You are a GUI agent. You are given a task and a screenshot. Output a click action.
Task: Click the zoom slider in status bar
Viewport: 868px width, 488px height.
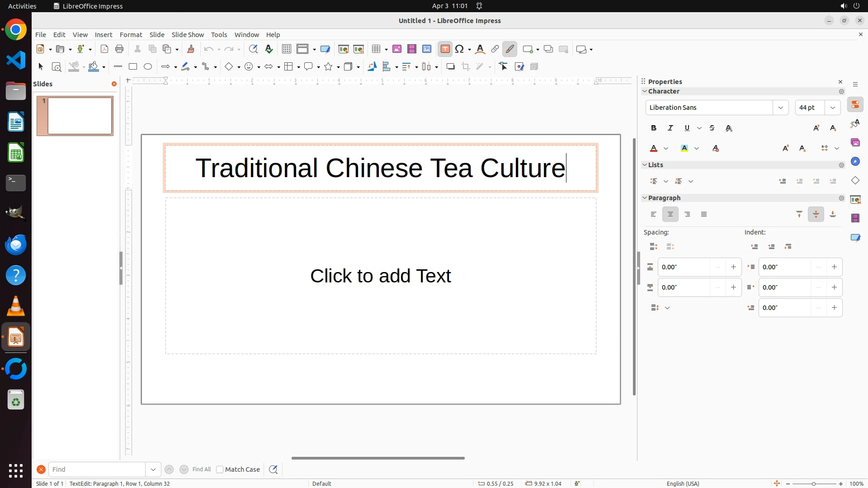click(813, 484)
